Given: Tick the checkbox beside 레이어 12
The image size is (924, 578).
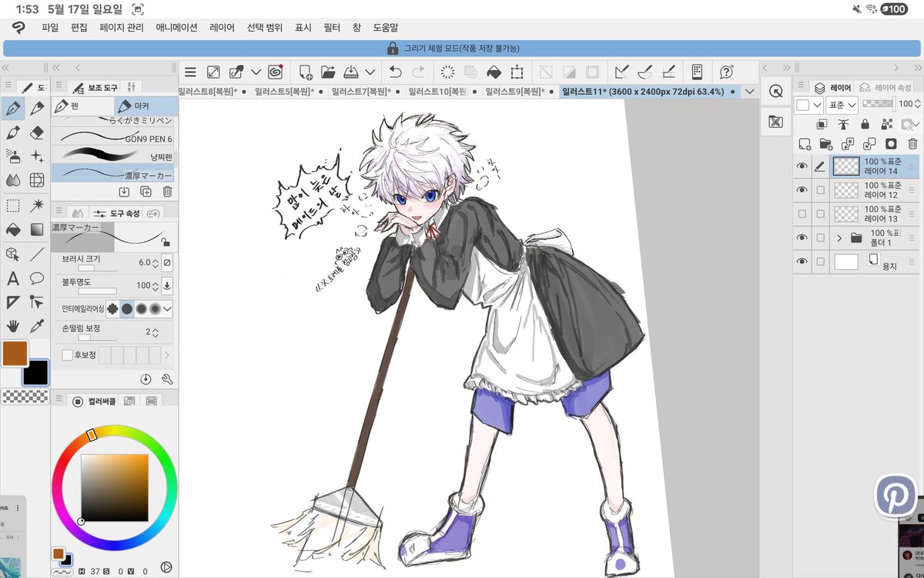Looking at the screenshot, I should coord(820,190).
